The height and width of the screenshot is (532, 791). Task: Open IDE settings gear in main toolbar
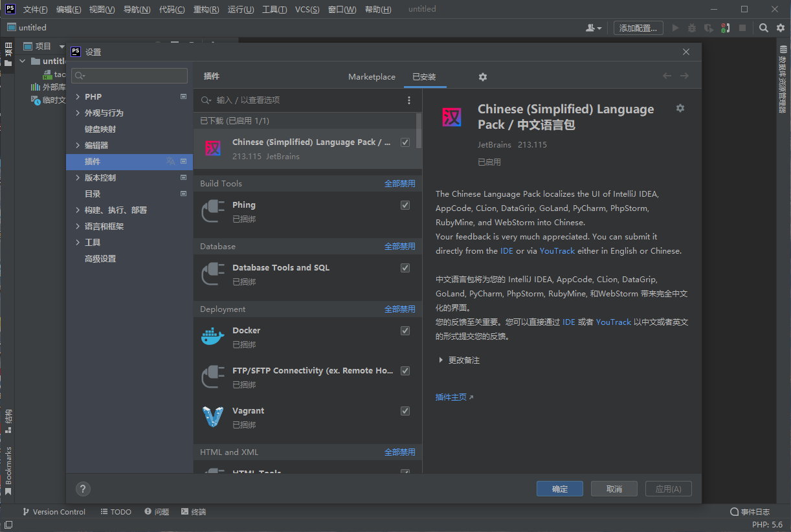(780, 28)
